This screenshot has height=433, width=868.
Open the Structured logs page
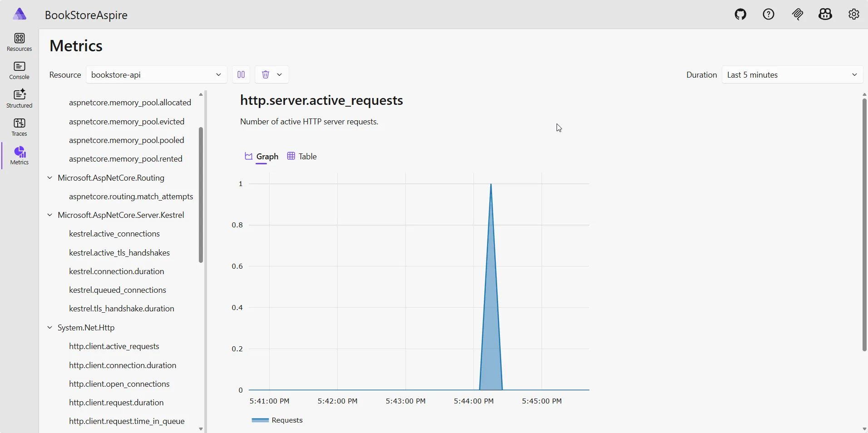(x=19, y=99)
